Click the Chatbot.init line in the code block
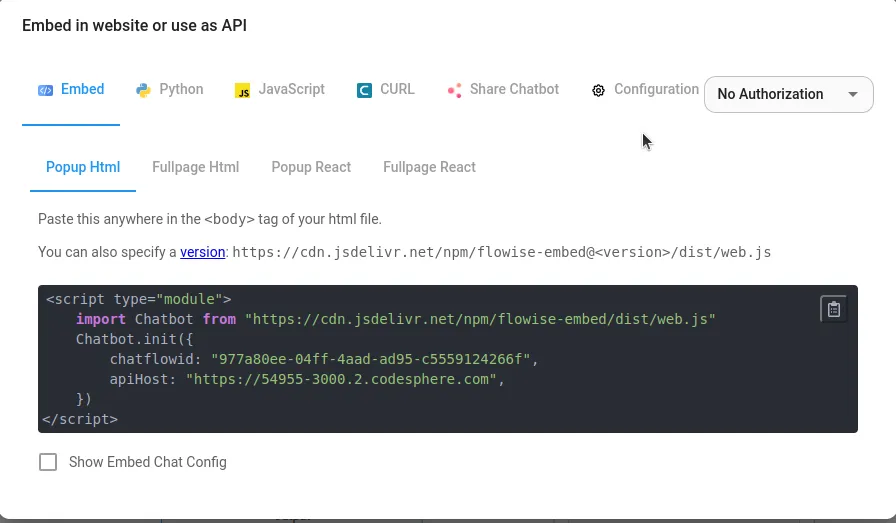Viewport: 896px width, 523px height. [x=135, y=339]
